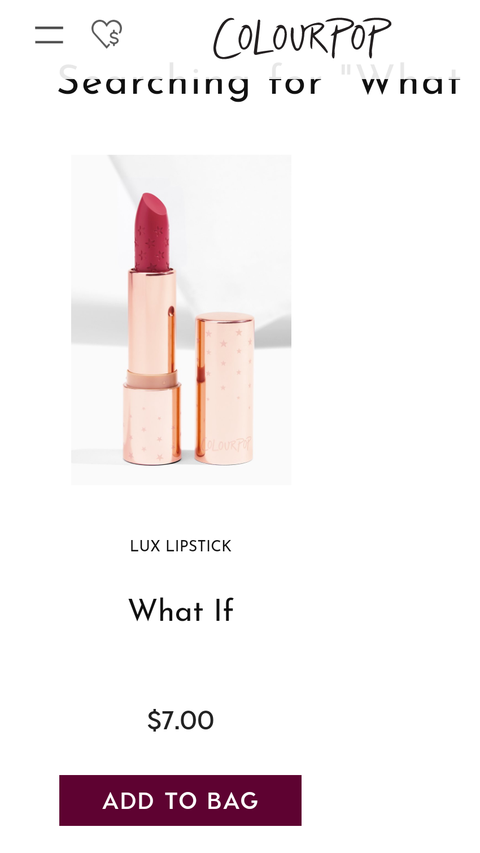Viewport: 480px width, 853px height.
Task: Tap the three-line menu icon beside rewards
Action: click(x=49, y=35)
